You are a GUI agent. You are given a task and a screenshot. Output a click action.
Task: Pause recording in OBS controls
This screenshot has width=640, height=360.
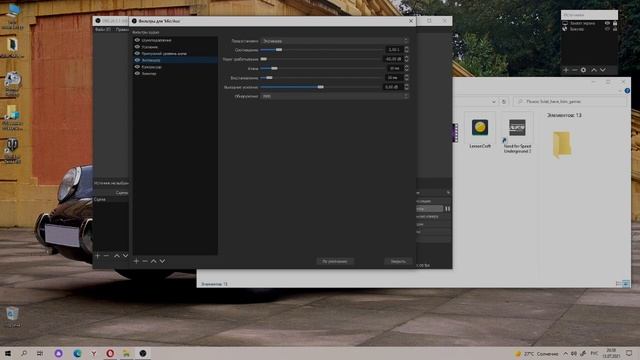coord(448,209)
